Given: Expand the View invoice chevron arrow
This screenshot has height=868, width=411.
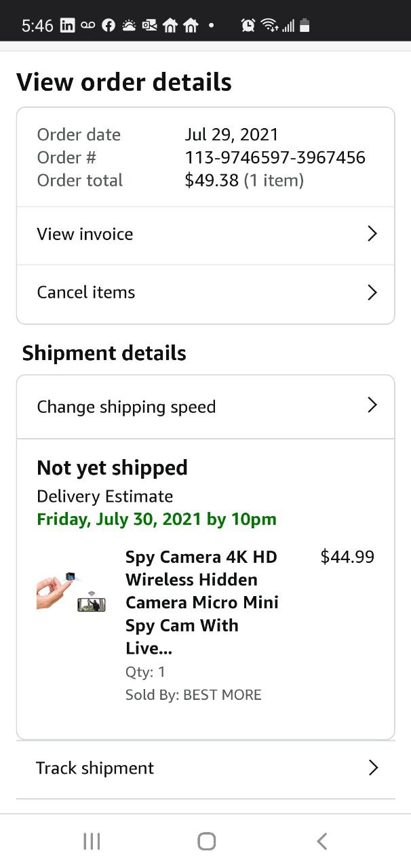Looking at the screenshot, I should click(x=372, y=234).
